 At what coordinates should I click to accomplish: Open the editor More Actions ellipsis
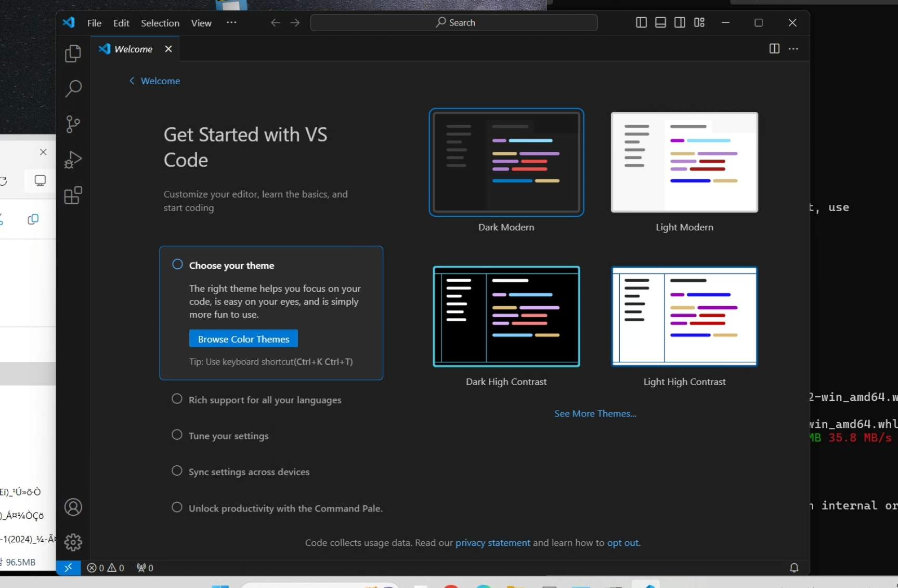(793, 48)
